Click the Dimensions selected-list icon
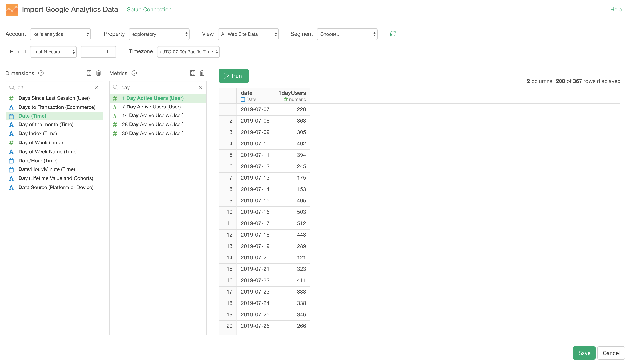The image size is (625, 364). click(x=89, y=73)
